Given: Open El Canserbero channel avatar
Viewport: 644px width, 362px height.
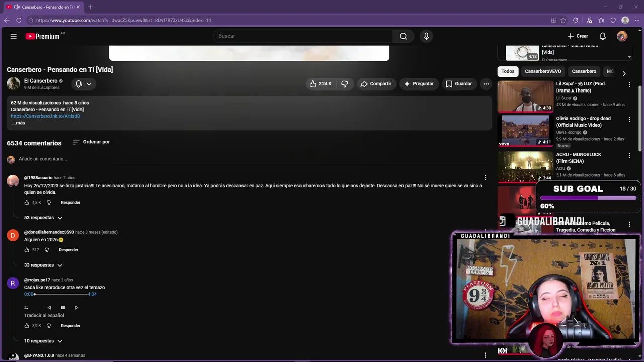Looking at the screenshot, I should pos(14,84).
